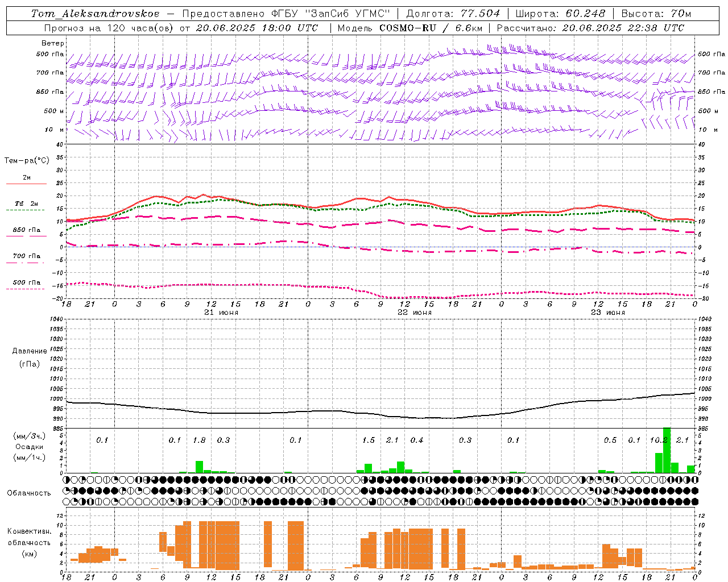Select the elevation text Высота: 70м
Screen dimensions: 728x582
point(656,14)
